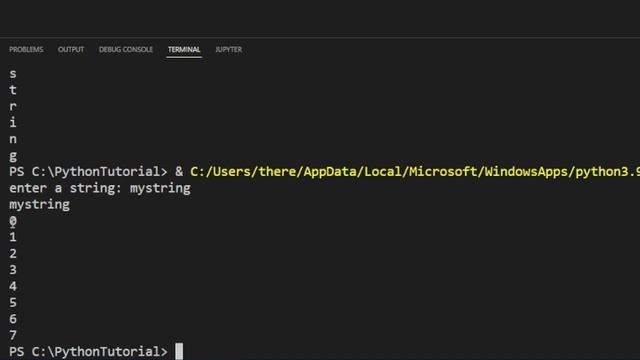Click the output number 2

pos(13,253)
